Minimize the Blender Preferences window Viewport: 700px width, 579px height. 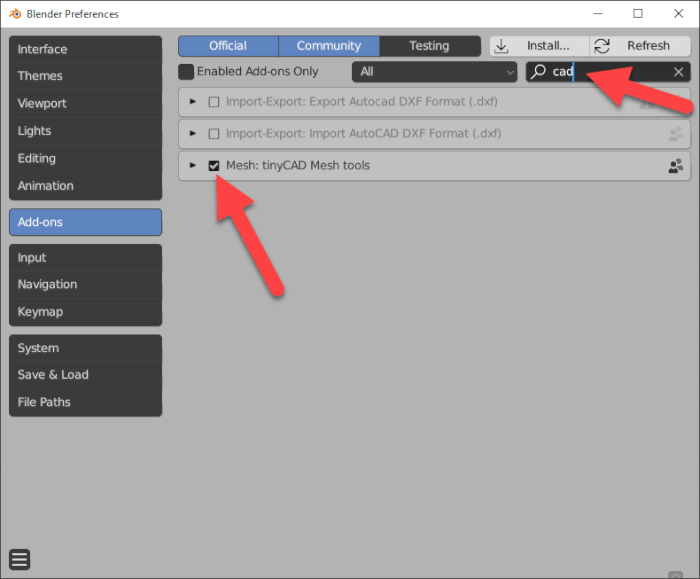[598, 14]
